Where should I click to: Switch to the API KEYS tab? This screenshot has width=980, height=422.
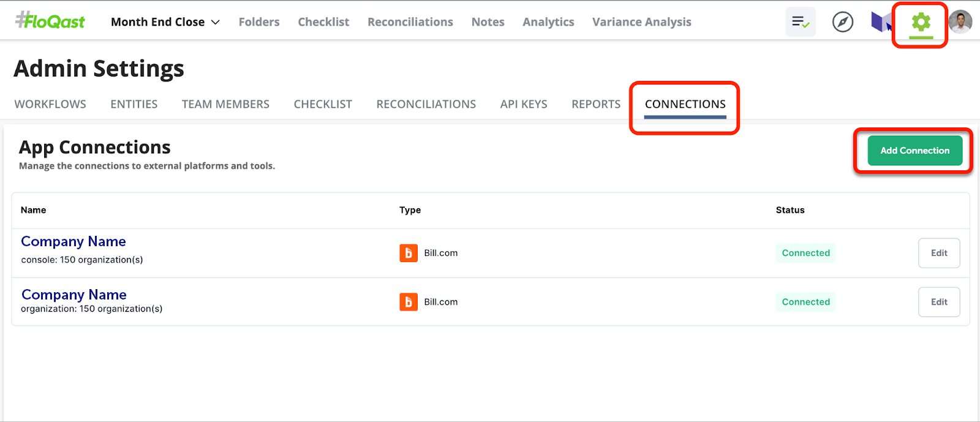pos(524,104)
